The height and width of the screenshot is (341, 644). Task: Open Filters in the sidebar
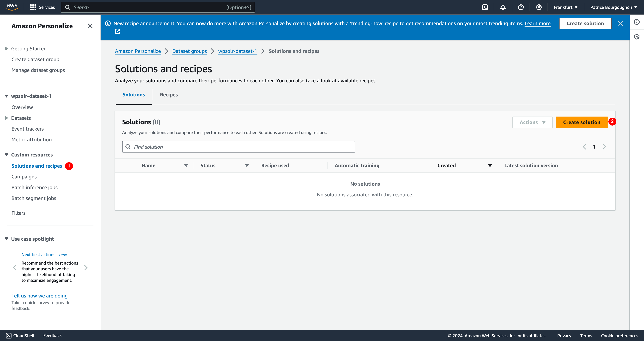19,213
